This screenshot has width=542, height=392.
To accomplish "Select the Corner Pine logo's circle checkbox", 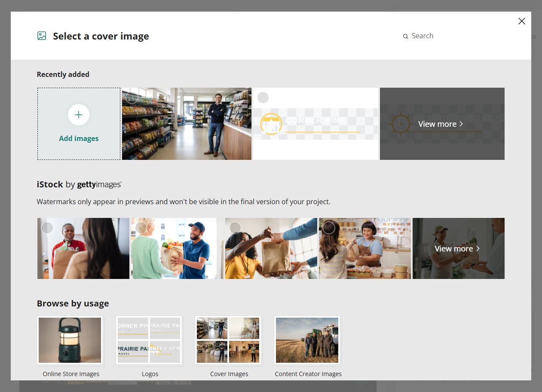I will (263, 98).
